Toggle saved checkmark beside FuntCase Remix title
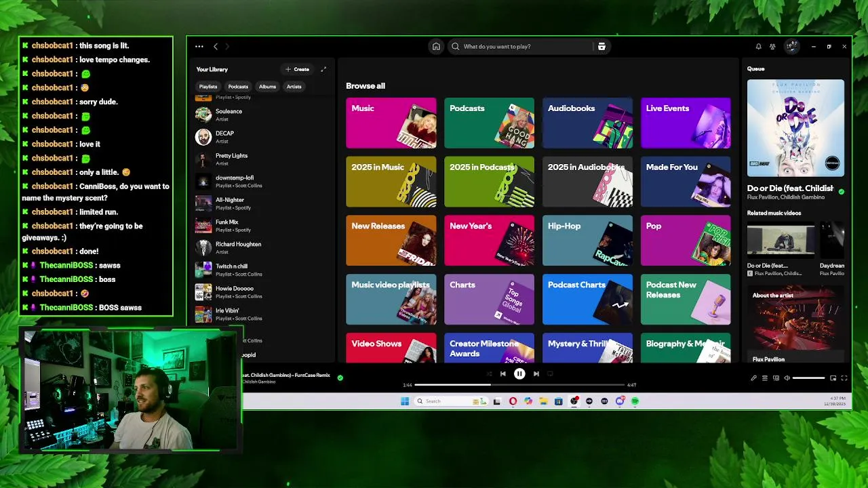Image resolution: width=868 pixels, height=488 pixels. [x=340, y=378]
